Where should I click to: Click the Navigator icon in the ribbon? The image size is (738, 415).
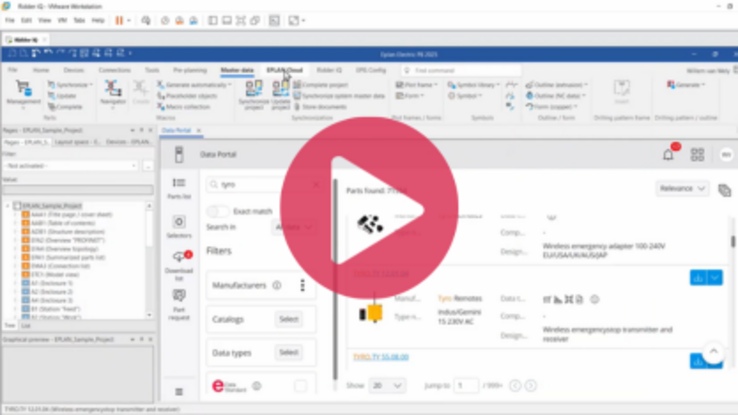(113, 91)
